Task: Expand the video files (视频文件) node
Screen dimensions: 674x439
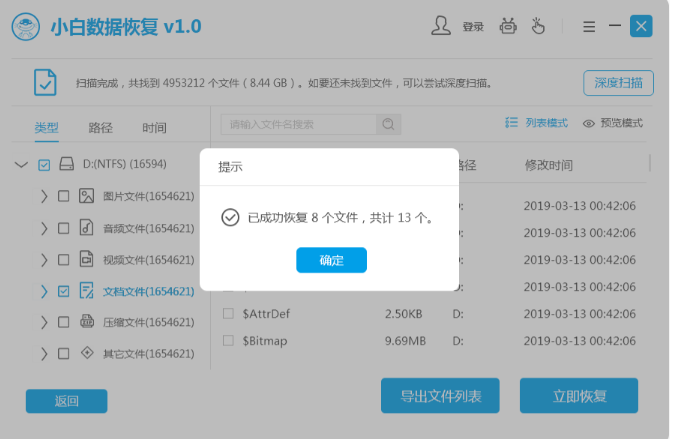Action: [x=44, y=260]
